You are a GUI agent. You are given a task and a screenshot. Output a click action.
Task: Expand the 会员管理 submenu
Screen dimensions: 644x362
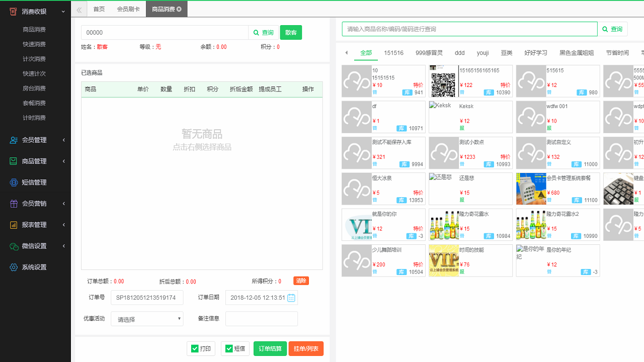click(x=63, y=140)
